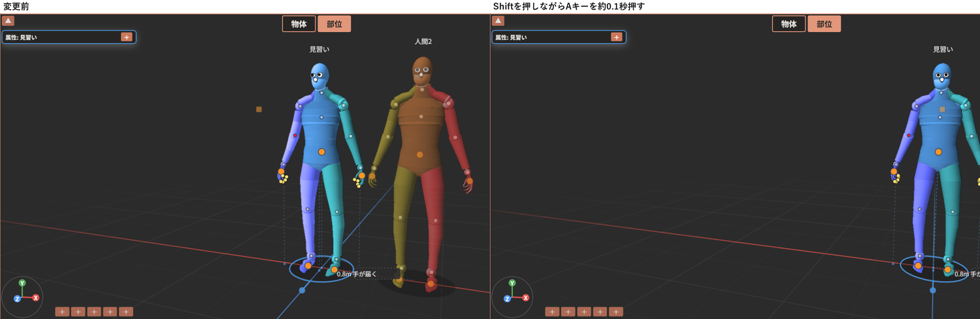Click the 見習い name label in the right panel

point(943,50)
